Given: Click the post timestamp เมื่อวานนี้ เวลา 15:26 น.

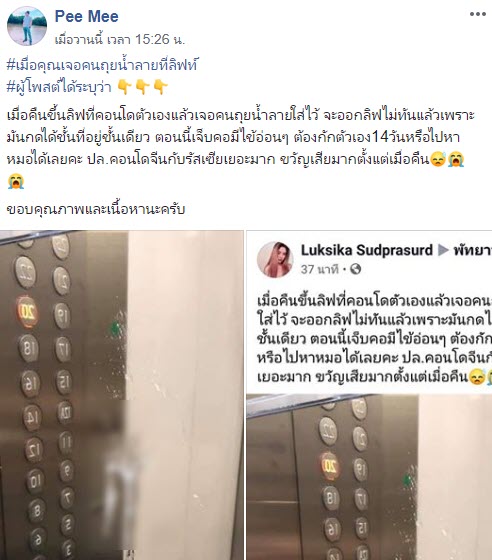Looking at the screenshot, I should click(x=120, y=39).
